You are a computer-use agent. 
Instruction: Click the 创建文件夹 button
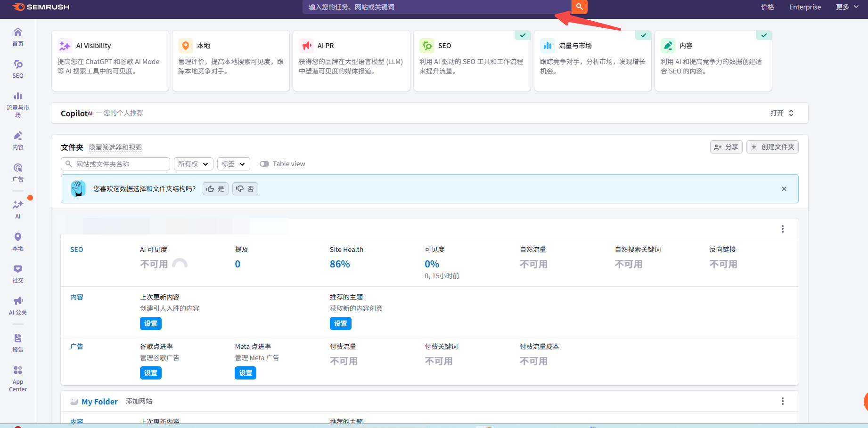[772, 146]
